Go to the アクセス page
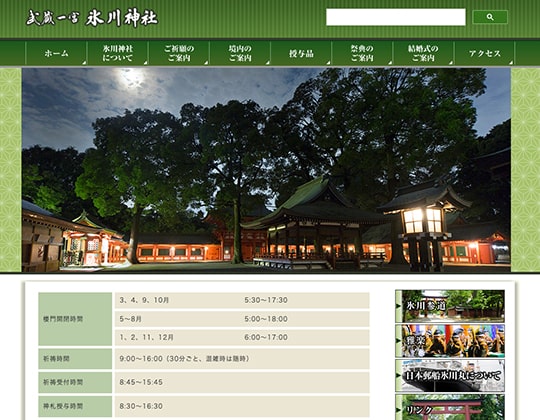This screenshot has height=420, width=540. (x=484, y=53)
